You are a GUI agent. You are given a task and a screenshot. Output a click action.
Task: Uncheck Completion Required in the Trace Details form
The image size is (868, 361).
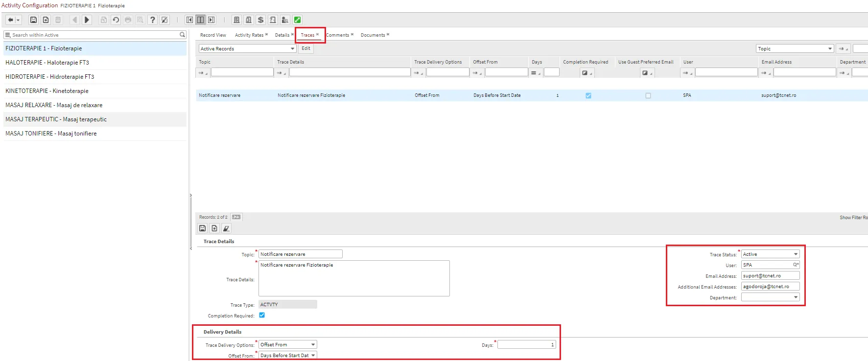262,316
